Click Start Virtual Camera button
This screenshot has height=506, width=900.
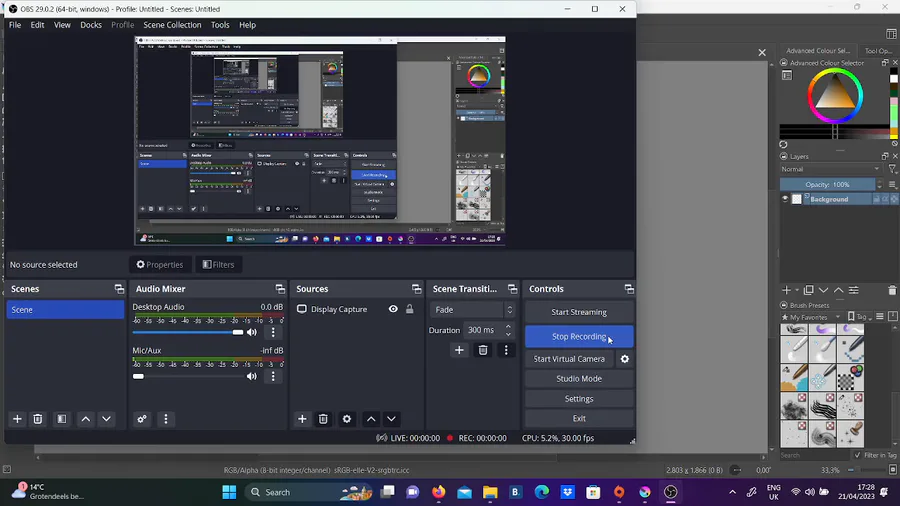click(569, 359)
